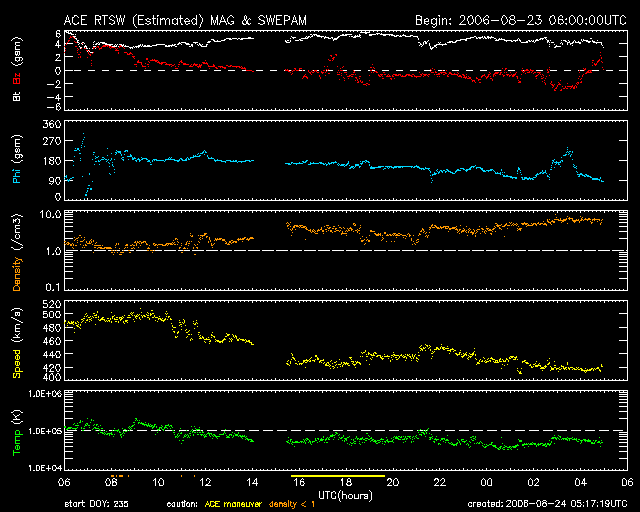Click the green "Temp" axis label
Viewport: 640px width, 512px height.
(x=17, y=443)
